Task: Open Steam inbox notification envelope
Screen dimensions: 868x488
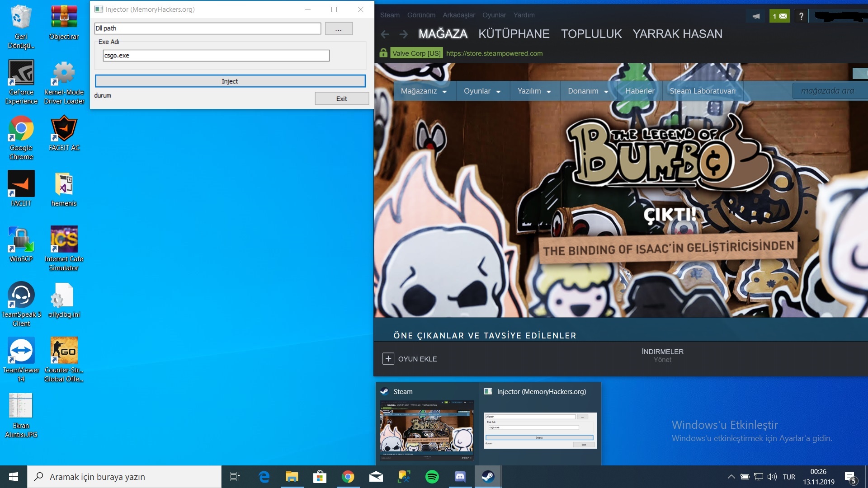Action: pyautogui.click(x=779, y=16)
